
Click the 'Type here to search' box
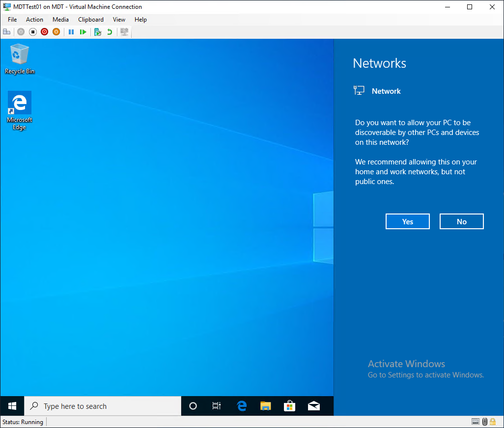pyautogui.click(x=103, y=406)
